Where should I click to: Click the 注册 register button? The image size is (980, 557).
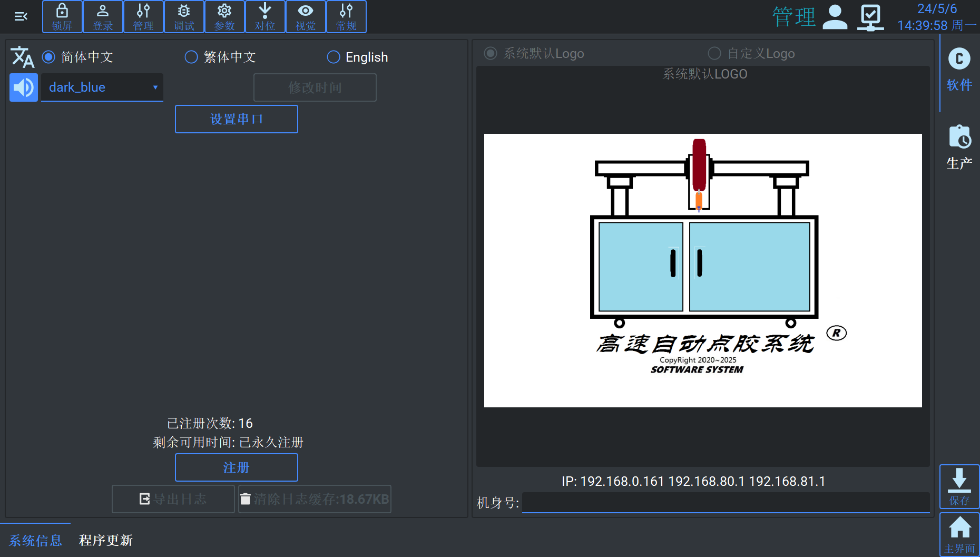[x=236, y=467]
